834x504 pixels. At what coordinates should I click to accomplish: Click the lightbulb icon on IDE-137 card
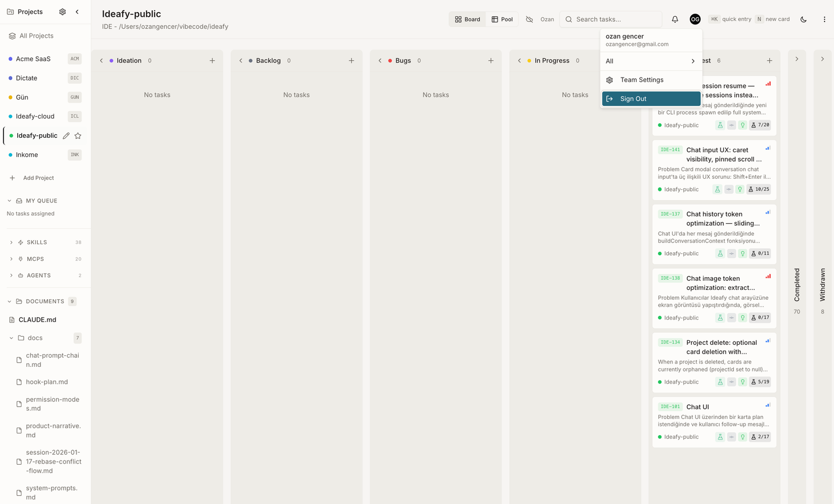[x=742, y=253]
